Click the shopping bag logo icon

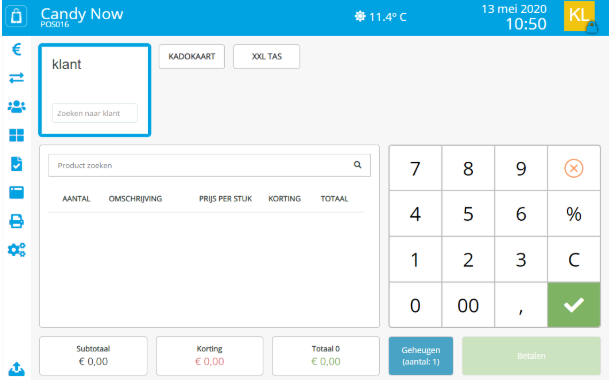[x=16, y=16]
